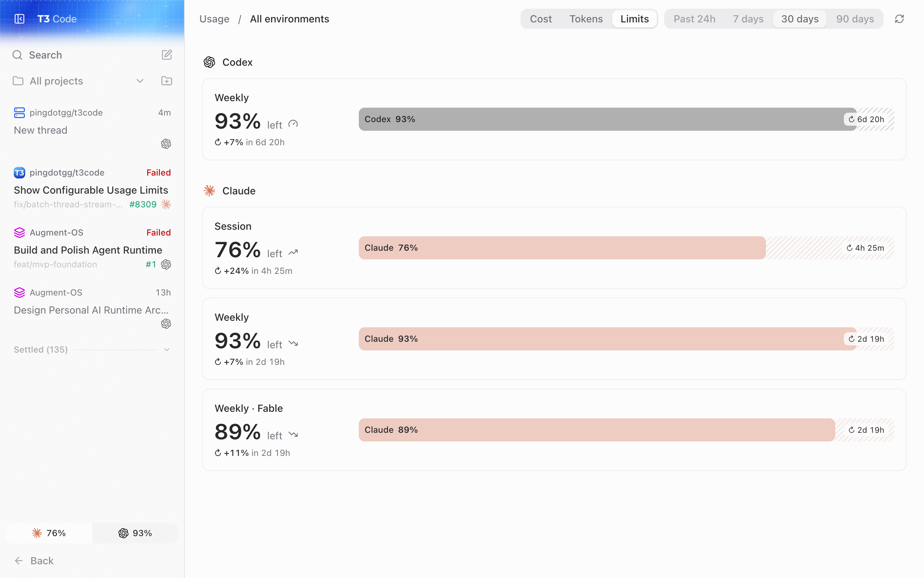Click the upward trend icon on Session
The image size is (924, 578).
coord(293,253)
